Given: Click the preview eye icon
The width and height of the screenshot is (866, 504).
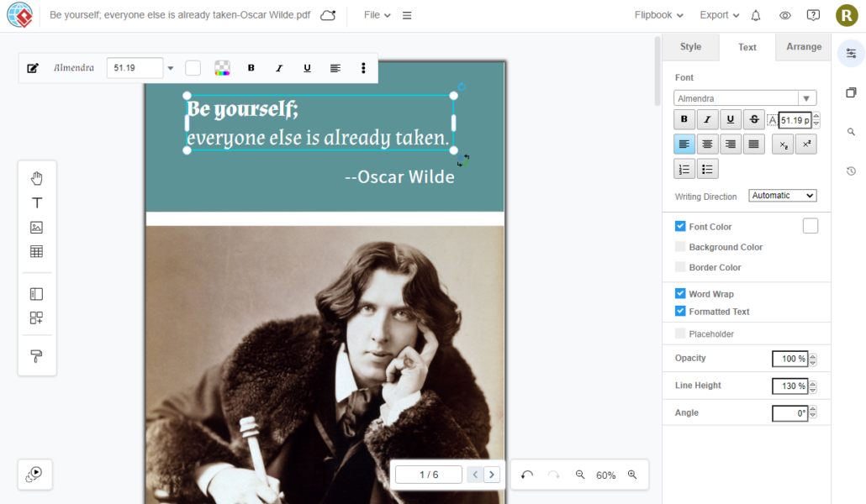Looking at the screenshot, I should (x=784, y=15).
